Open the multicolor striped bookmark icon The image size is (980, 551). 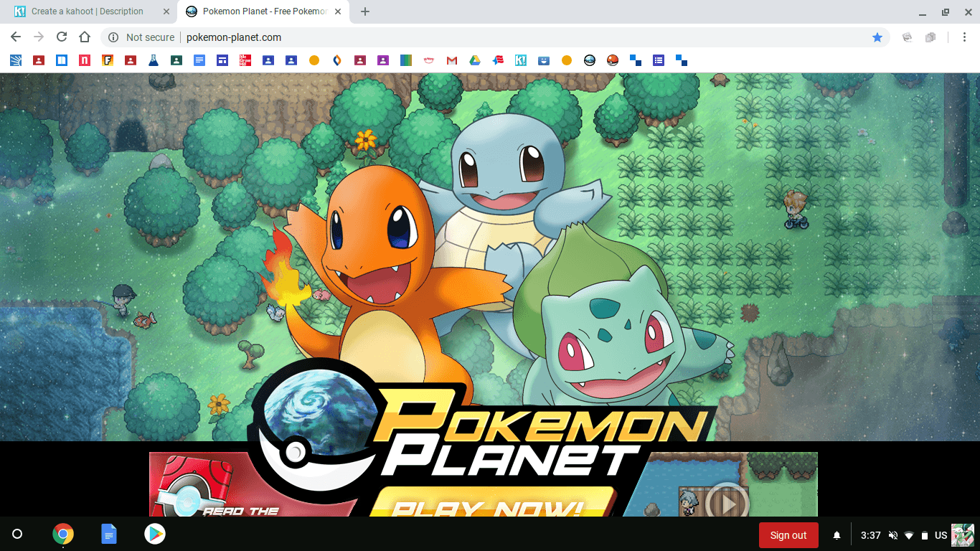tap(406, 60)
